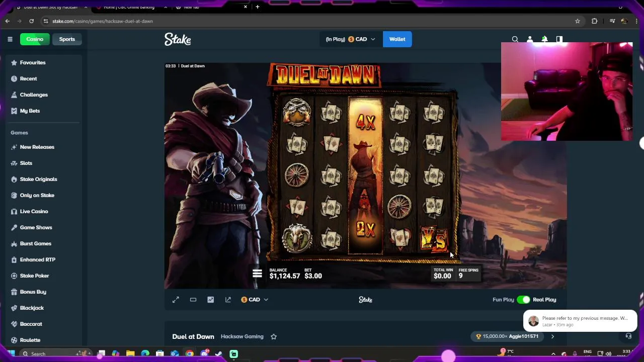The width and height of the screenshot is (644, 362).
Task: Expand the CAD currency selector below game
Action: click(255, 300)
